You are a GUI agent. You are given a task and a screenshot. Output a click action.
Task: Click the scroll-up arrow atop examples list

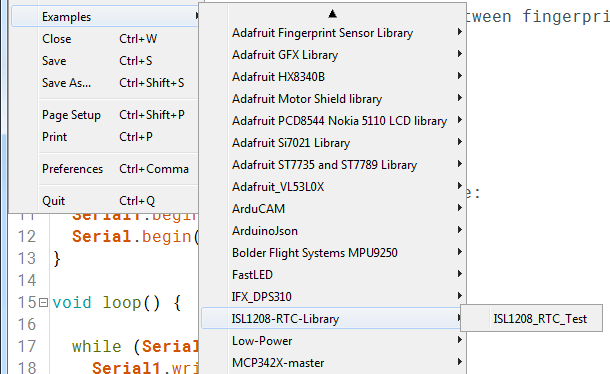tap(332, 14)
